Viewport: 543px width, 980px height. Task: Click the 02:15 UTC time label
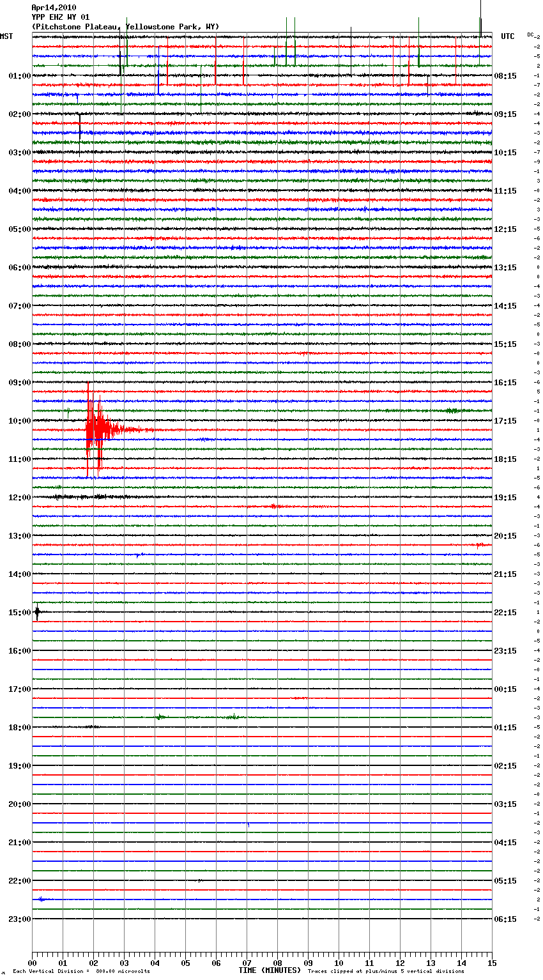[505, 766]
